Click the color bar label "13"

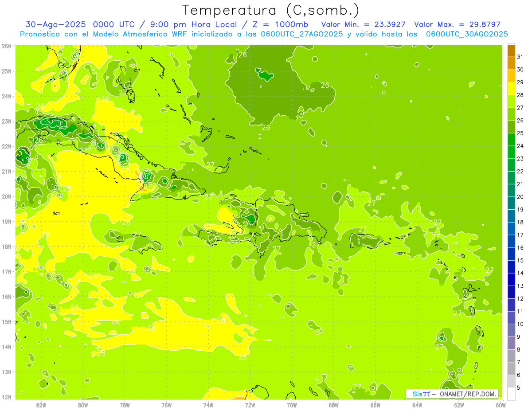[520, 286]
